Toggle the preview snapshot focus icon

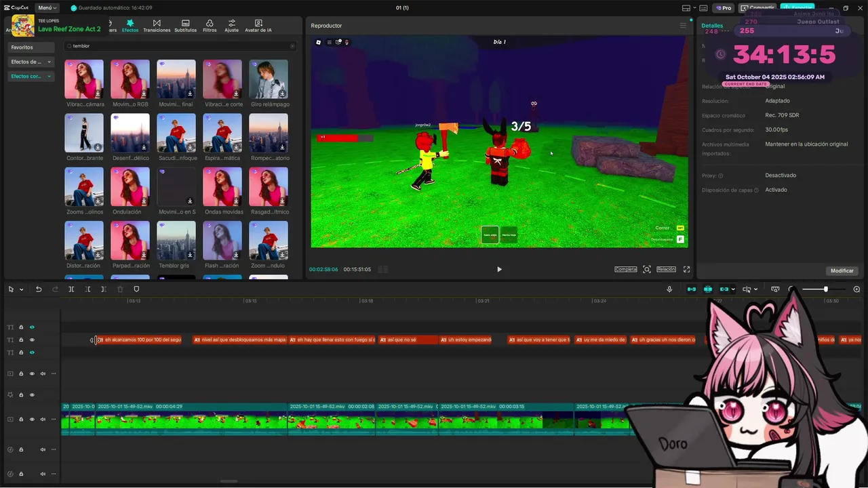click(x=647, y=269)
